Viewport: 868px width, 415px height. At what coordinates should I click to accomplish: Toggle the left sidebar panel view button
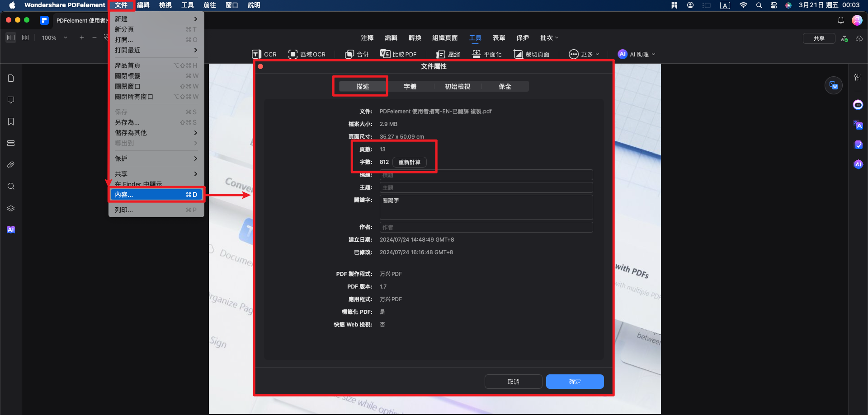pos(11,37)
